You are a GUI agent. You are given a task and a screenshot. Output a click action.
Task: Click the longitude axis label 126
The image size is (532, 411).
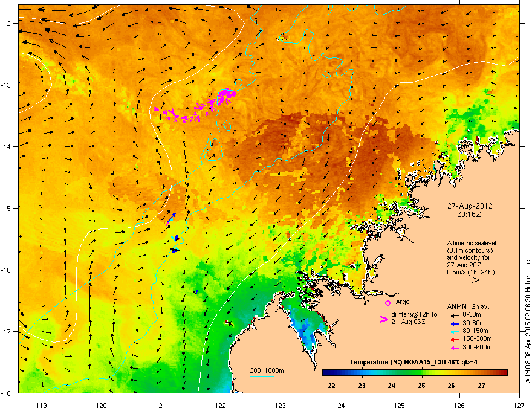(459, 405)
